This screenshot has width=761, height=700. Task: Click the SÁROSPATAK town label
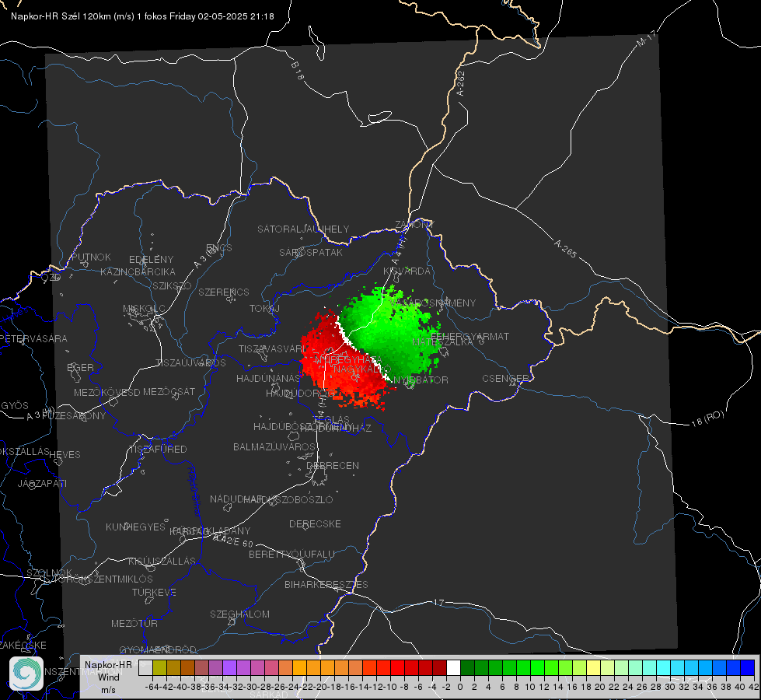(311, 252)
